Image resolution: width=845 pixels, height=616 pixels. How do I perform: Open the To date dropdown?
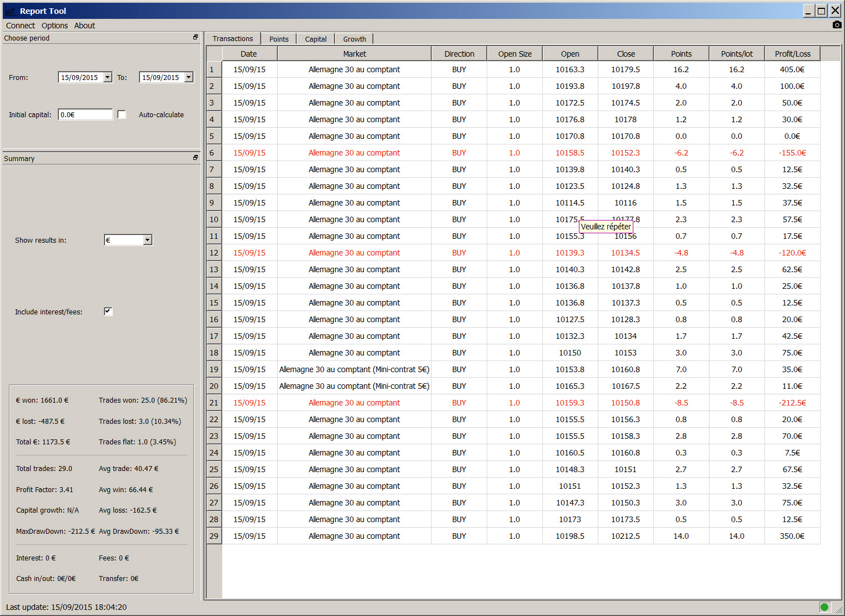pos(189,77)
